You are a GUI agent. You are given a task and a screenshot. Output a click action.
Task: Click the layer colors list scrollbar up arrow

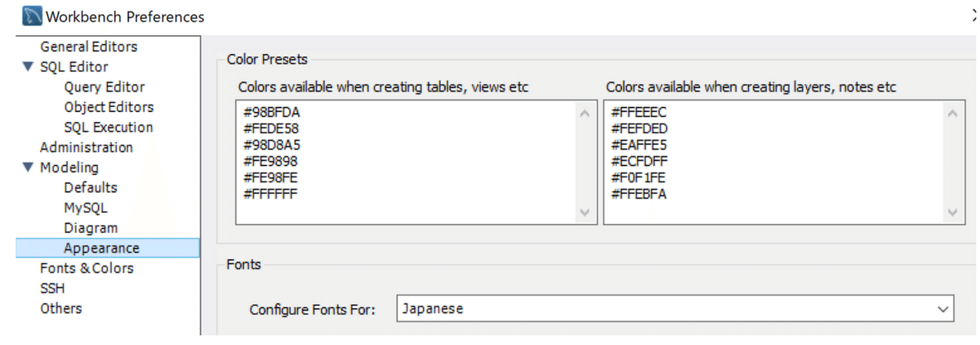(951, 112)
